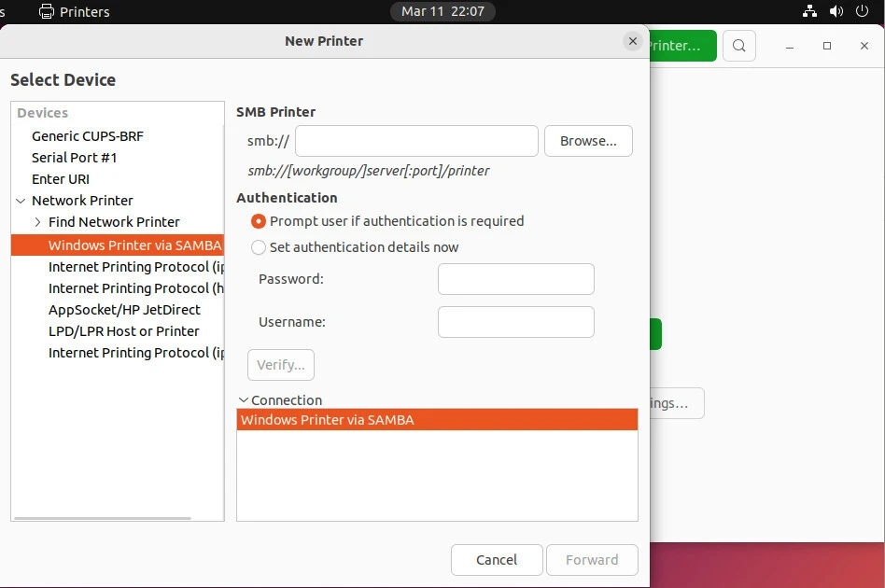Image resolution: width=885 pixels, height=588 pixels.
Task: Open the clock showing Mar 11 22:07
Action: 442,12
